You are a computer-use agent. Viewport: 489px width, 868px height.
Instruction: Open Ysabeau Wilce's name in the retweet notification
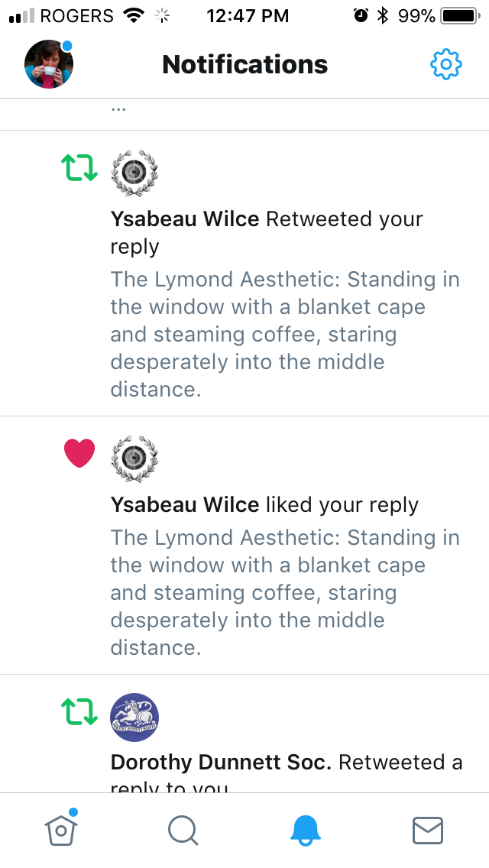tap(185, 219)
